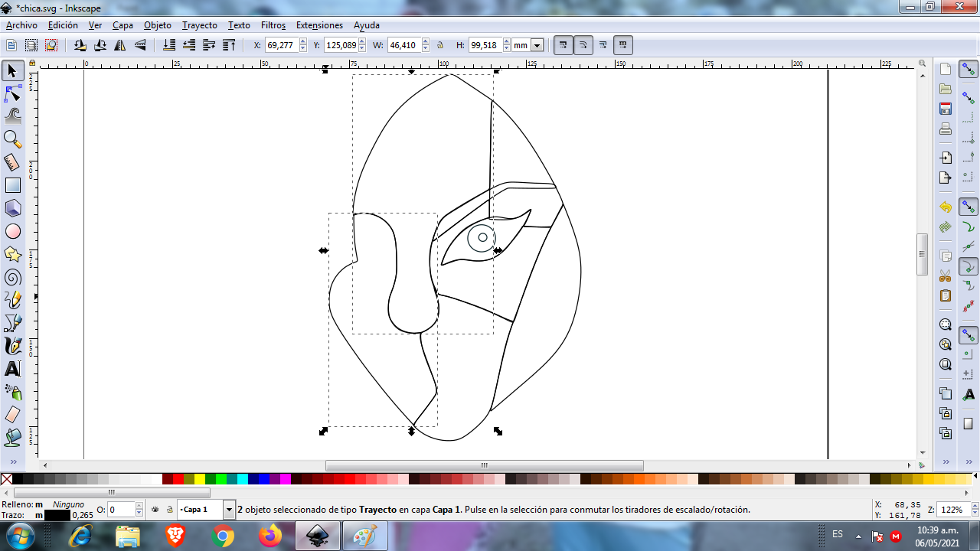Toggle snap to text baseline button

969,393
